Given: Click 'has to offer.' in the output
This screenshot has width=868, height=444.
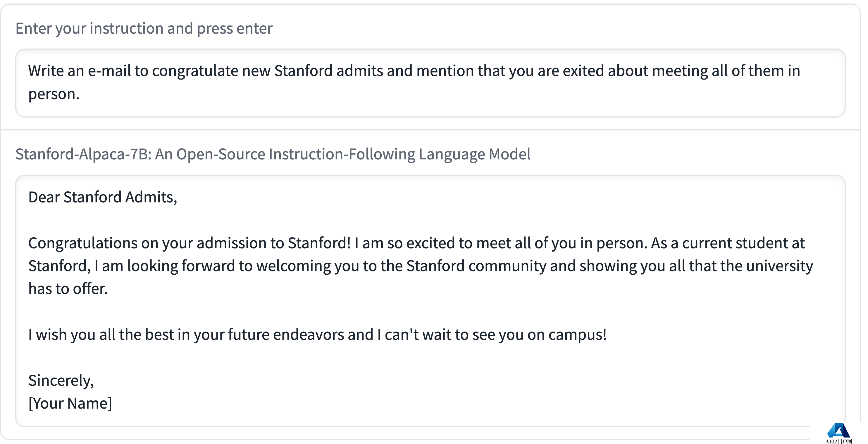Looking at the screenshot, I should click(x=68, y=289).
